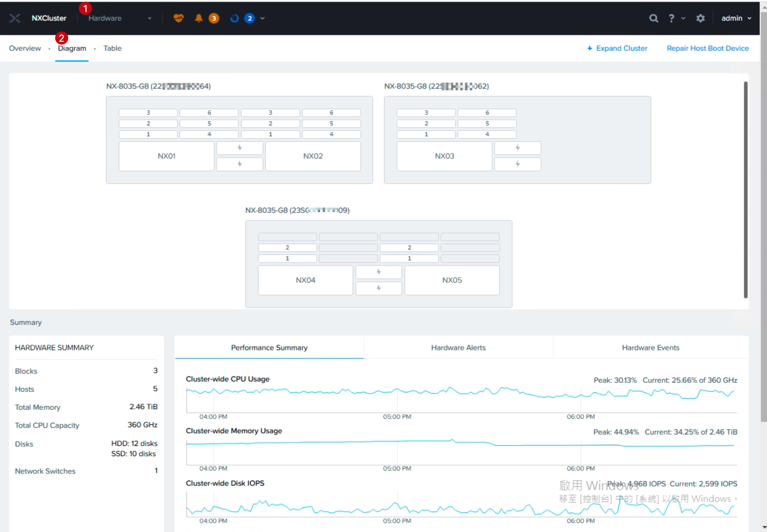Open the Hardware Events tab

tap(650, 347)
